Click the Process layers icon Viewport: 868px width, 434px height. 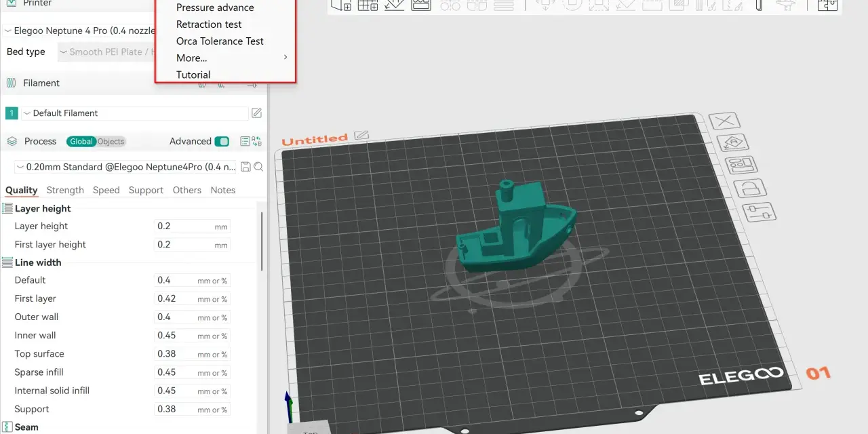pos(12,141)
